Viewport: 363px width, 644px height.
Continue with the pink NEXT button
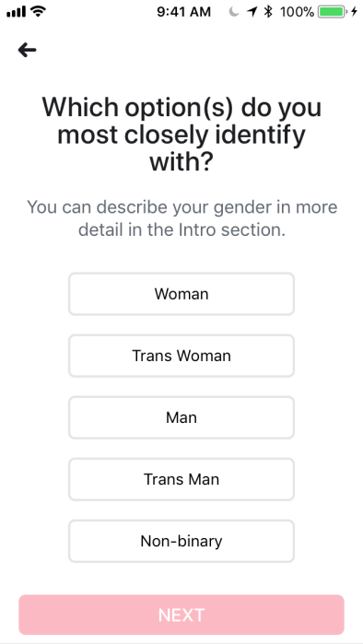(181, 615)
